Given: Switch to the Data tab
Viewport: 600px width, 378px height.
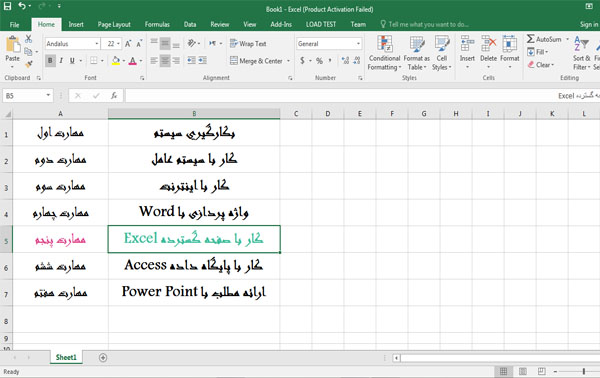Looking at the screenshot, I should click(x=190, y=24).
